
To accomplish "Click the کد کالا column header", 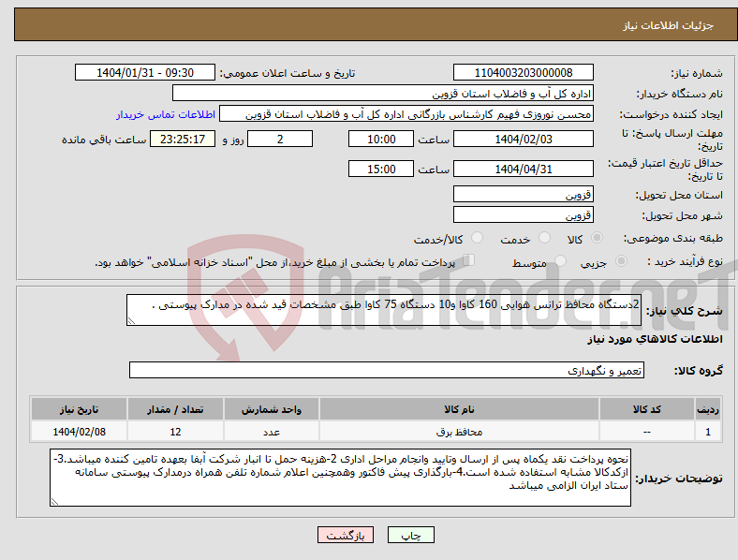I will point(647,409).
